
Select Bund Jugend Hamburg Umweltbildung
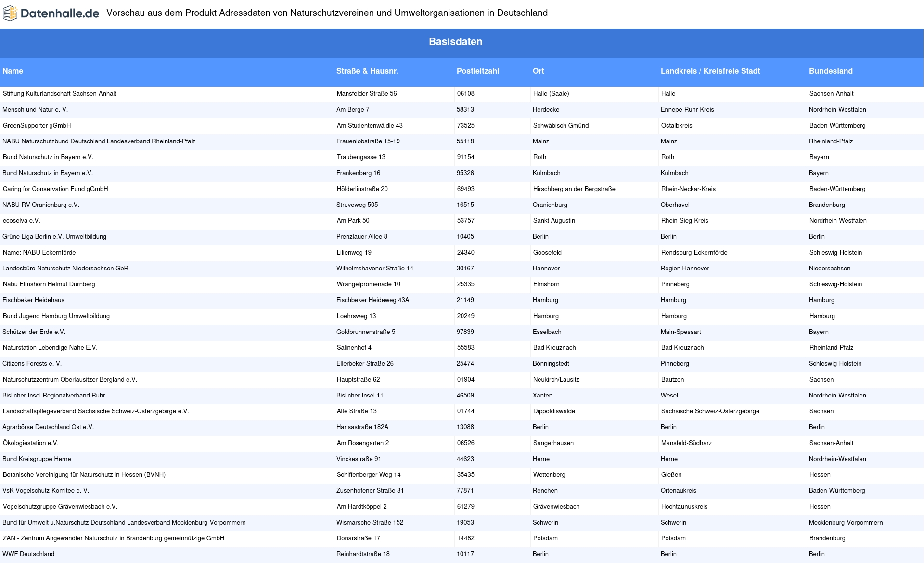pyautogui.click(x=56, y=316)
